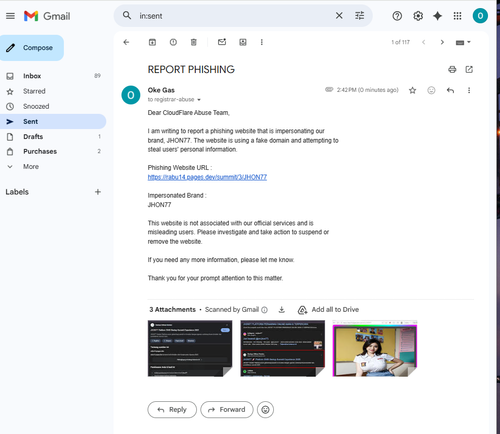Click the emoji reaction button below email
Image resolution: width=500 pixels, height=434 pixels.
(x=265, y=409)
